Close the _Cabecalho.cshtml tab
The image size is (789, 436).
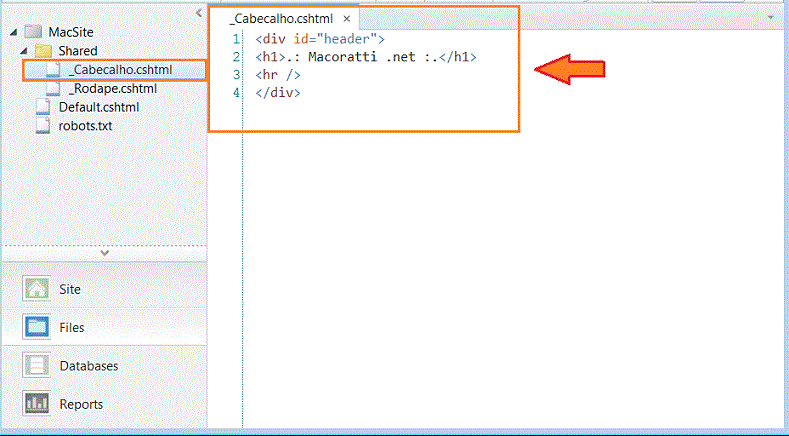point(346,19)
